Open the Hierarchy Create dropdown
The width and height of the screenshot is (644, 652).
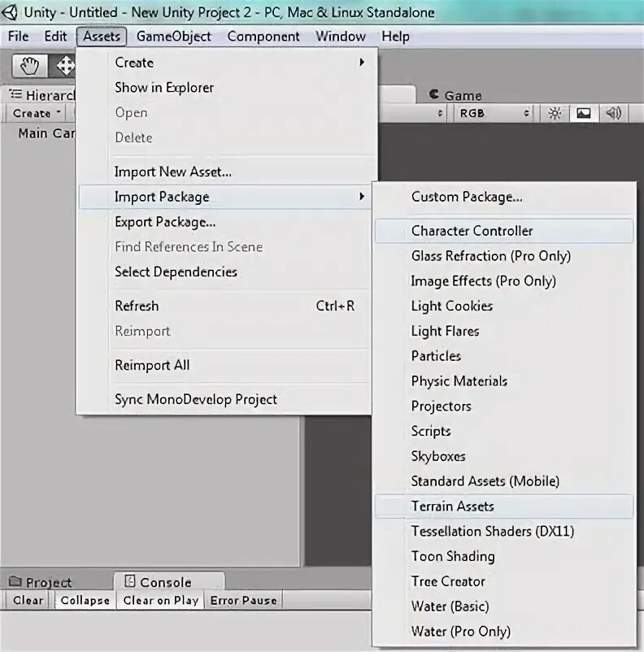(37, 113)
